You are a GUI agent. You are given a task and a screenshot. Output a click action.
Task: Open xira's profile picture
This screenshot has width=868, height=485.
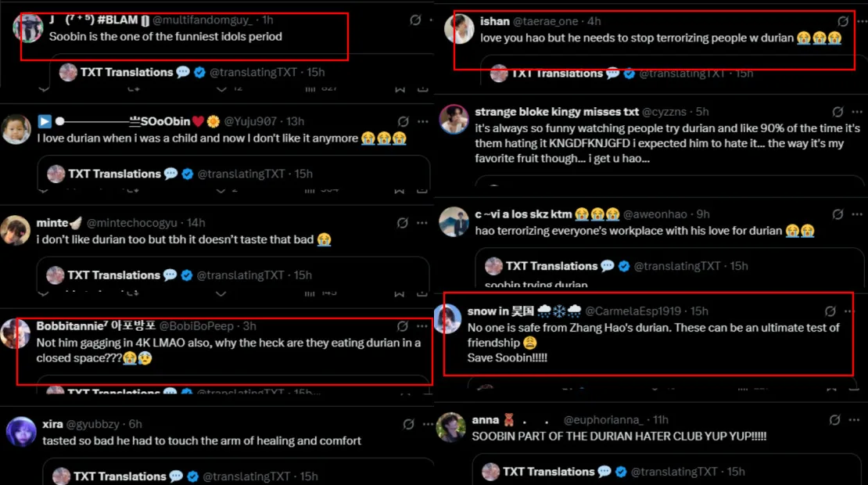[x=20, y=432]
